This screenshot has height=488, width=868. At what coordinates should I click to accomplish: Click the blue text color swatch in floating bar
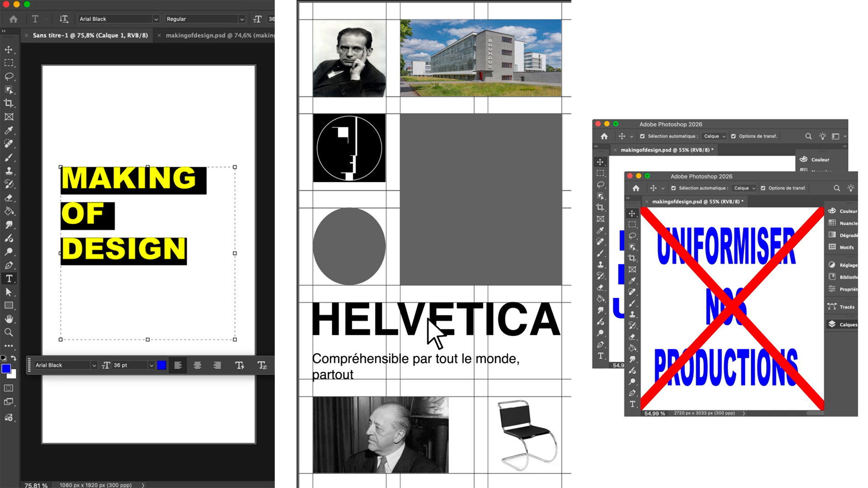(x=161, y=365)
